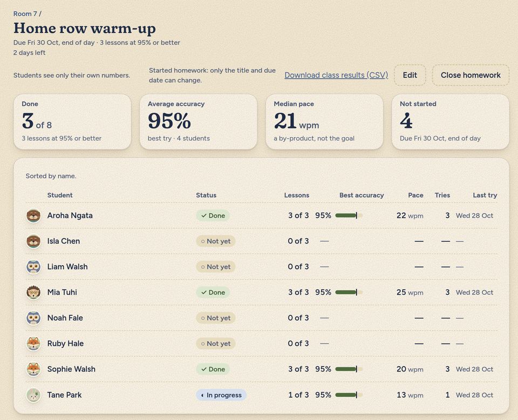Click Sophie Walsh's accuracy progress bar
Screen dimensions: 518x420
click(349, 369)
